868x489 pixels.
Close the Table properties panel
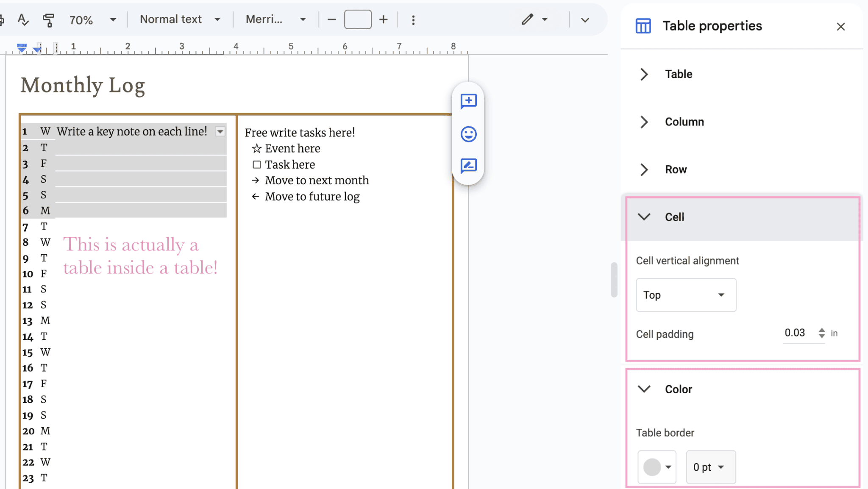tap(841, 26)
